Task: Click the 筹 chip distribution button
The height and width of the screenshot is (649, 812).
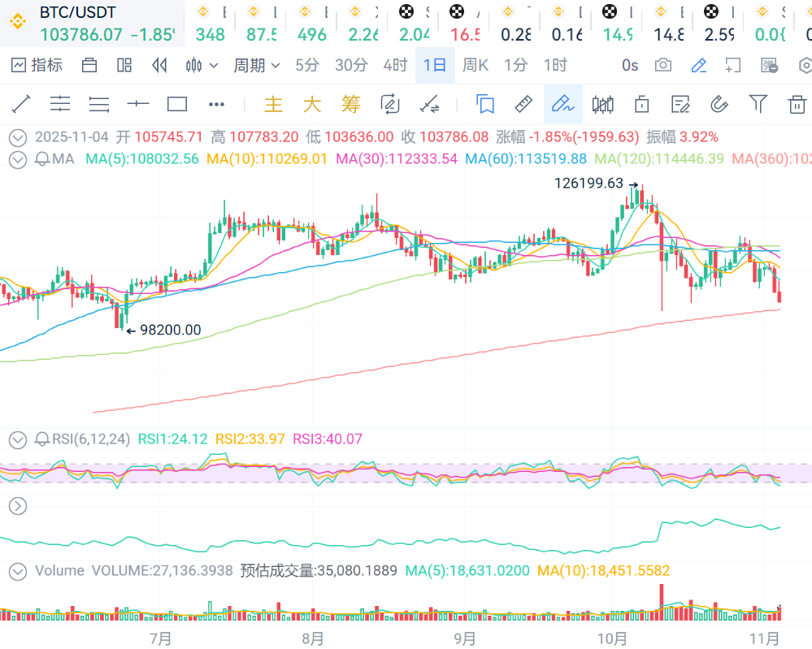Action: click(350, 104)
